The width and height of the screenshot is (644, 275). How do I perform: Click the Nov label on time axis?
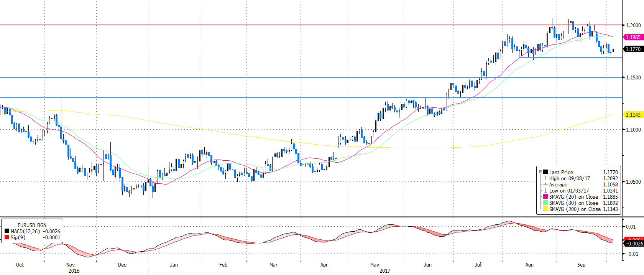pyautogui.click(x=71, y=265)
